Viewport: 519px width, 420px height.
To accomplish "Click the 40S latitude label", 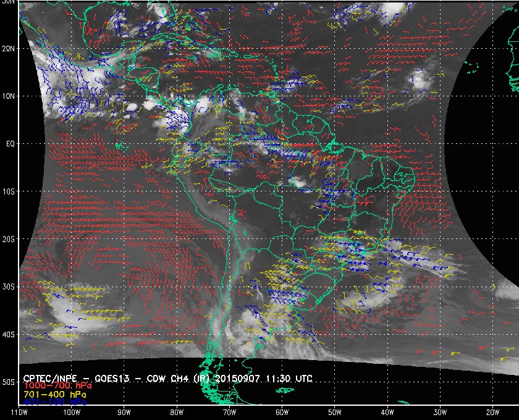I will tap(8, 335).
